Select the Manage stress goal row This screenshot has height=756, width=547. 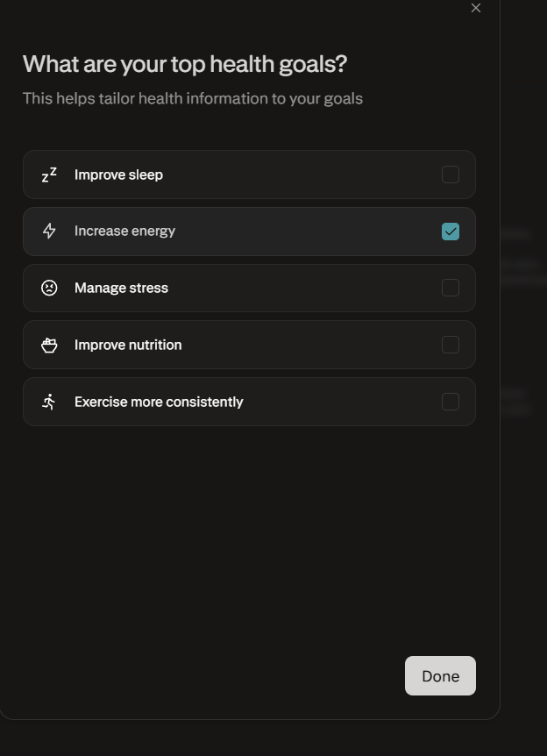[x=249, y=288]
